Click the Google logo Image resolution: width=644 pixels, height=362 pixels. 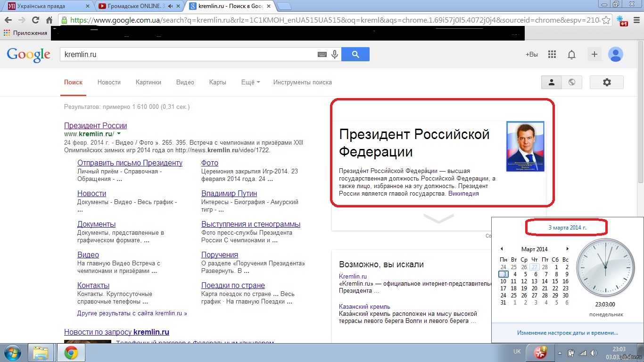click(x=28, y=55)
